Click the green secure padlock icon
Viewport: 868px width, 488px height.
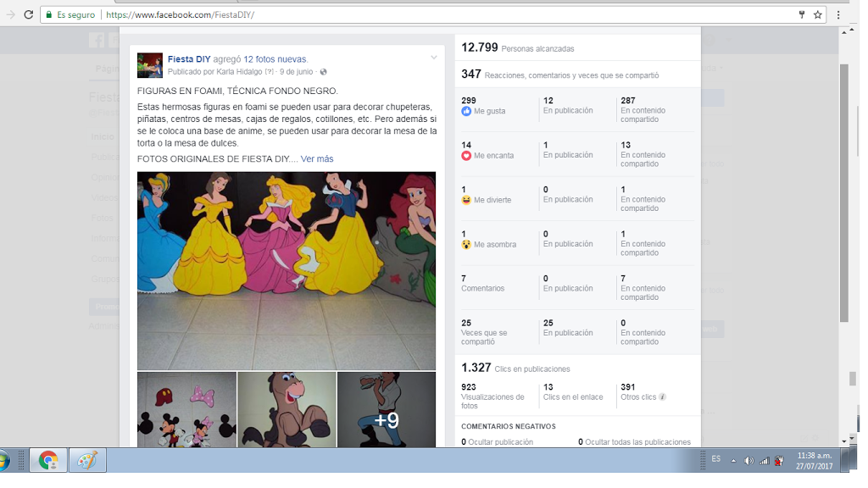tap(49, 15)
